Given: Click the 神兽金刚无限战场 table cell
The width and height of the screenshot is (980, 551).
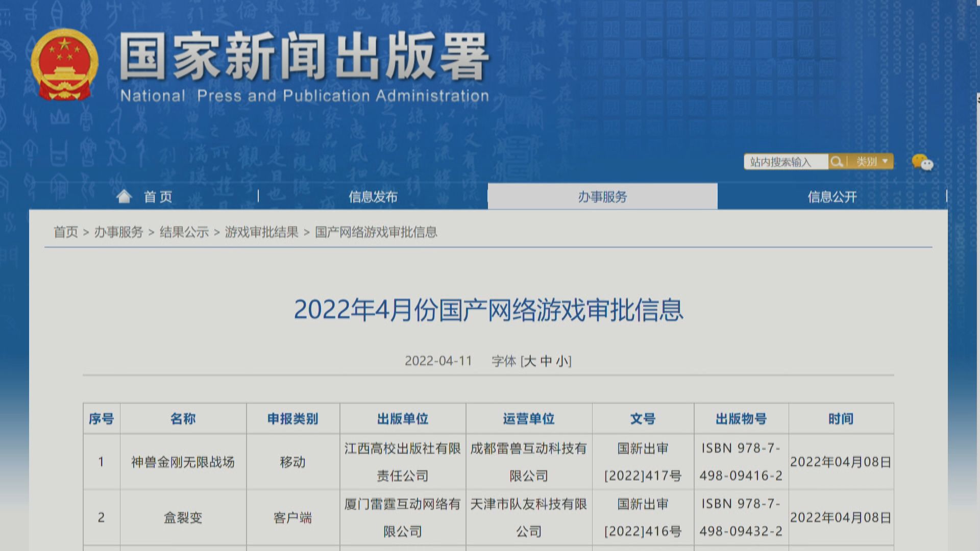Looking at the screenshot, I should (x=183, y=462).
